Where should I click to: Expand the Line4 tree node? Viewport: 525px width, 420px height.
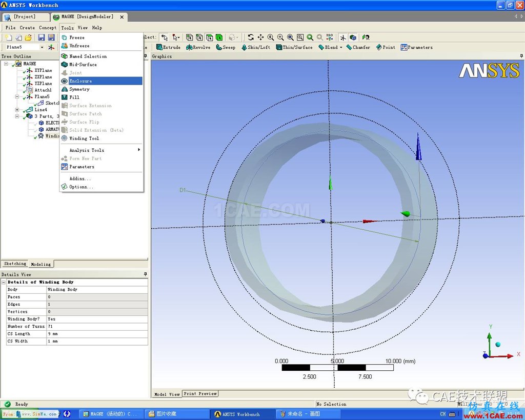(17, 110)
